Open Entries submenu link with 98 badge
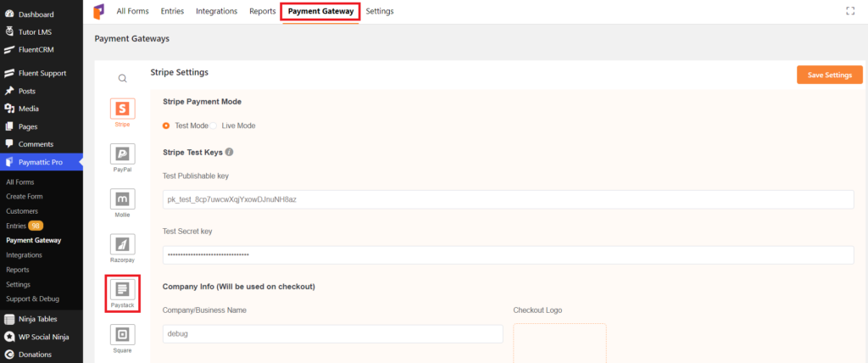Screen dimensions: 868x363 [25, 226]
